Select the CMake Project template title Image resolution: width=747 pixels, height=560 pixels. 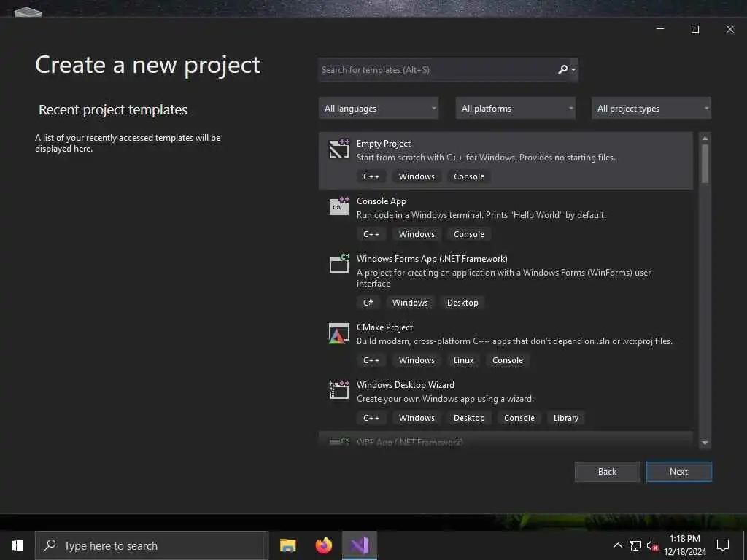tap(384, 327)
